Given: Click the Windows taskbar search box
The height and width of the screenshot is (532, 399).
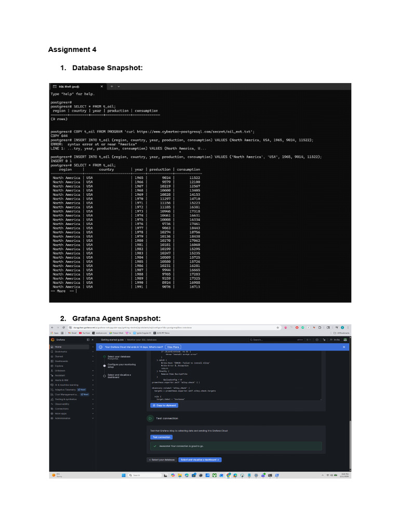Looking at the screenshot, I should tap(145, 475).
